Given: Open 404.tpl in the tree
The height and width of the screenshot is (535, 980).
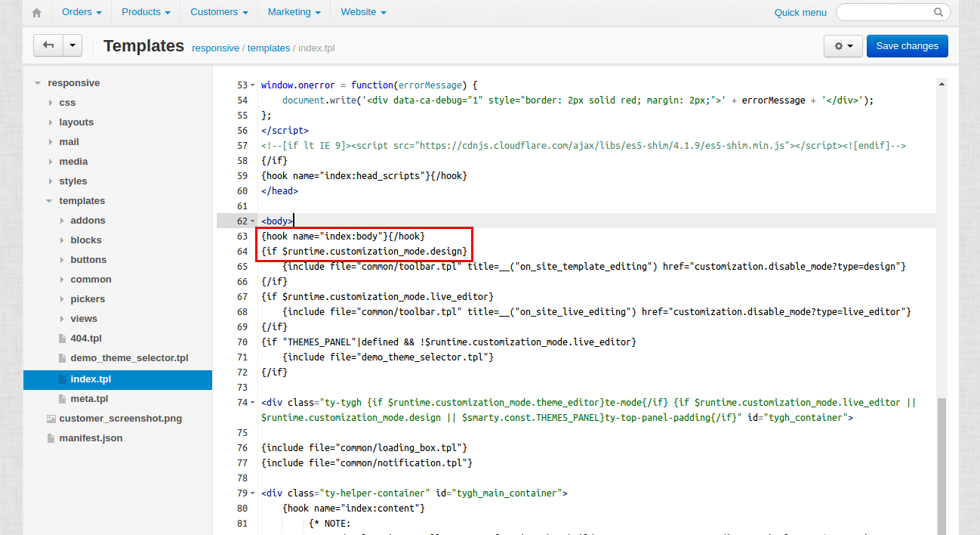Looking at the screenshot, I should point(86,339).
